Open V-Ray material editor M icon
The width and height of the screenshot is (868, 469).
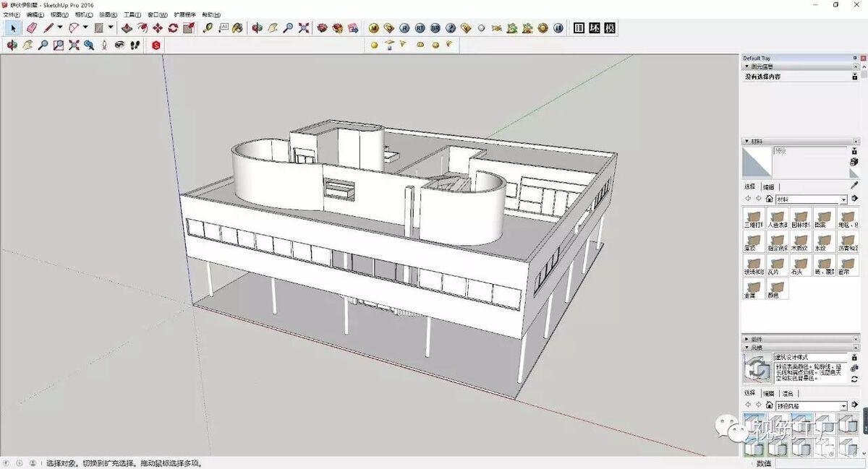pyautogui.click(x=373, y=28)
